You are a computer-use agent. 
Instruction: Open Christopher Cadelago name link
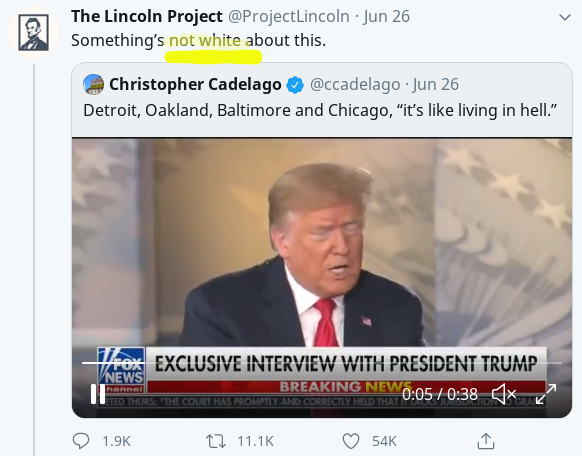tap(195, 84)
